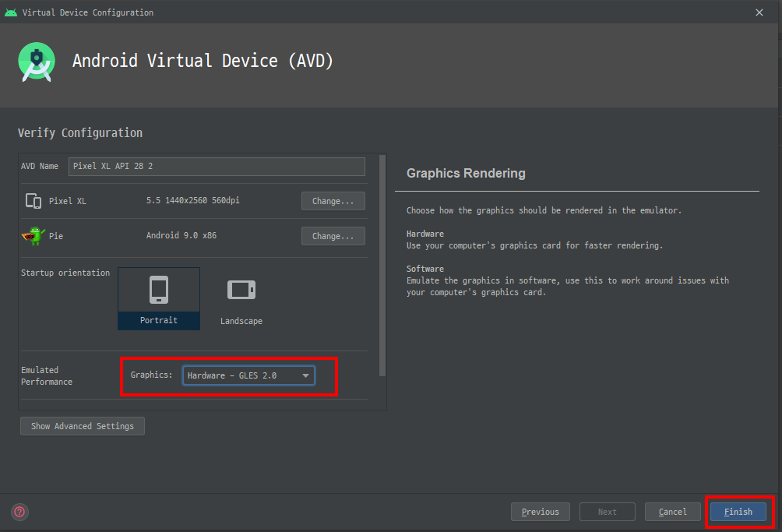Open help via the question mark icon

click(x=20, y=512)
